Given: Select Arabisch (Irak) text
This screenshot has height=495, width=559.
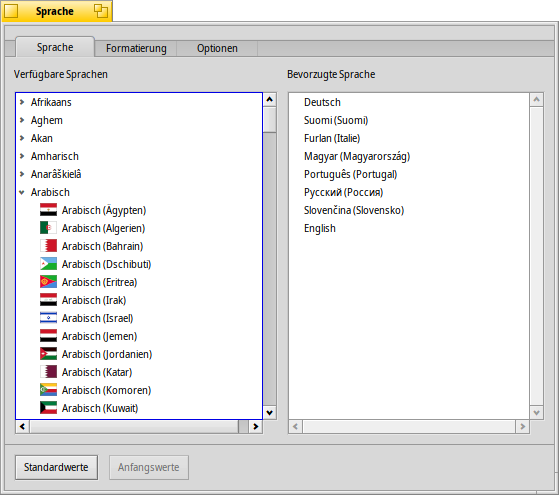Looking at the screenshot, I should [x=94, y=300].
